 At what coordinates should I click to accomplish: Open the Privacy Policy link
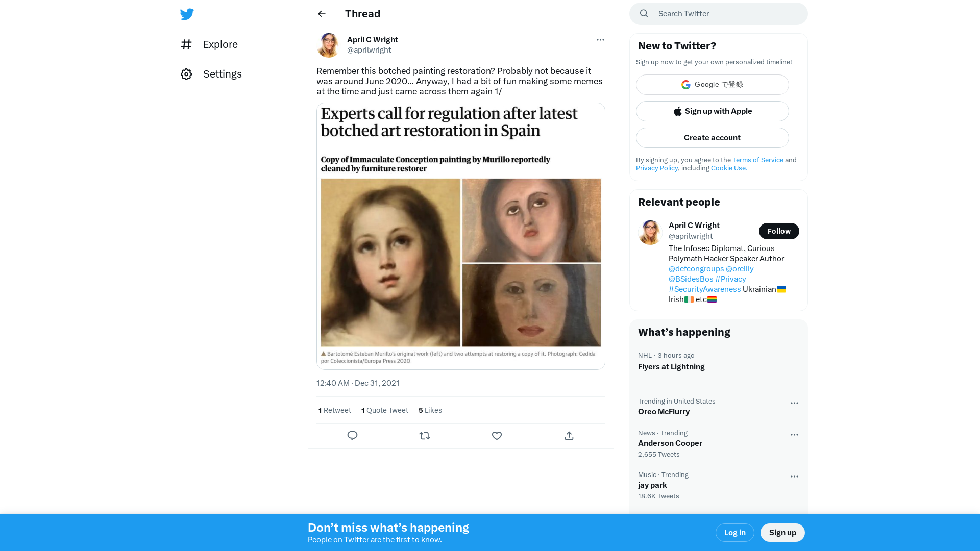[x=657, y=168]
